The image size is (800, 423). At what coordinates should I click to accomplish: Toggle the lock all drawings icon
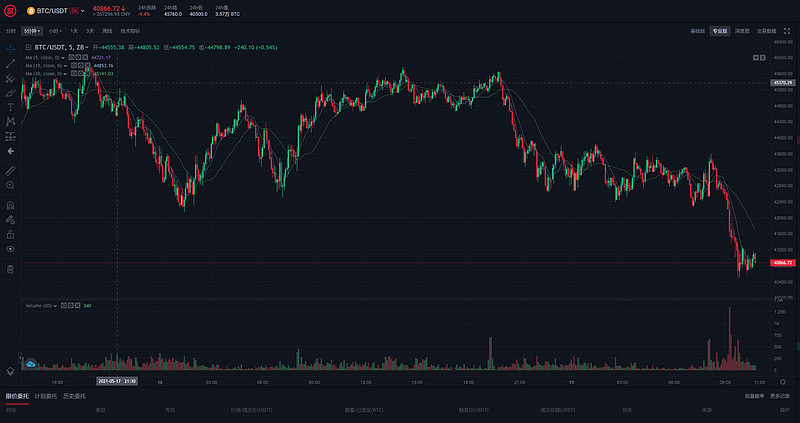[x=10, y=233]
